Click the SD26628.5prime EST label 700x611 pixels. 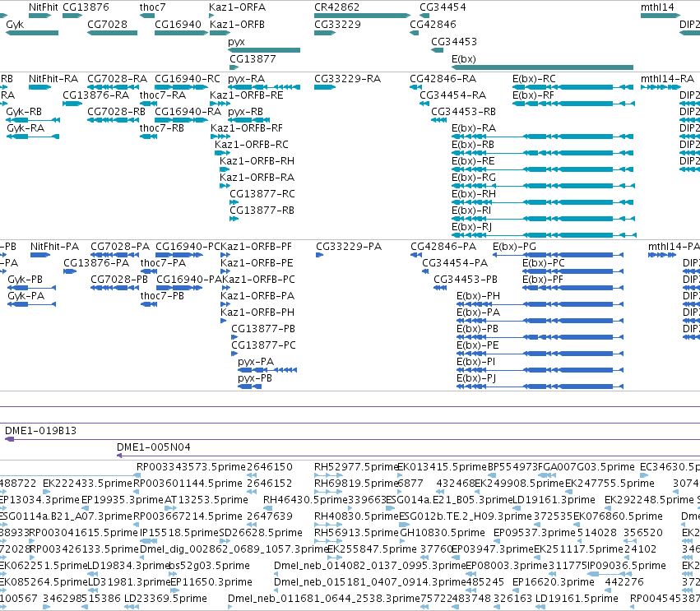click(261, 533)
